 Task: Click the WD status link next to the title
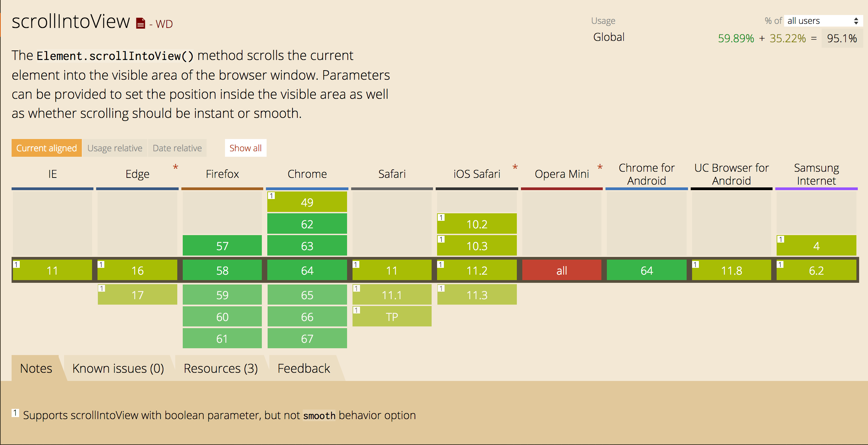[164, 24]
